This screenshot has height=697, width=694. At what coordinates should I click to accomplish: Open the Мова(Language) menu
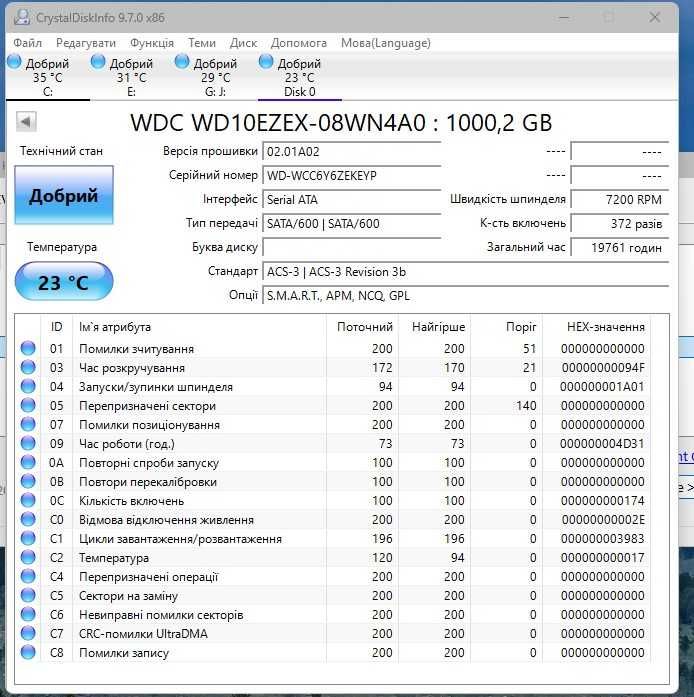point(386,43)
